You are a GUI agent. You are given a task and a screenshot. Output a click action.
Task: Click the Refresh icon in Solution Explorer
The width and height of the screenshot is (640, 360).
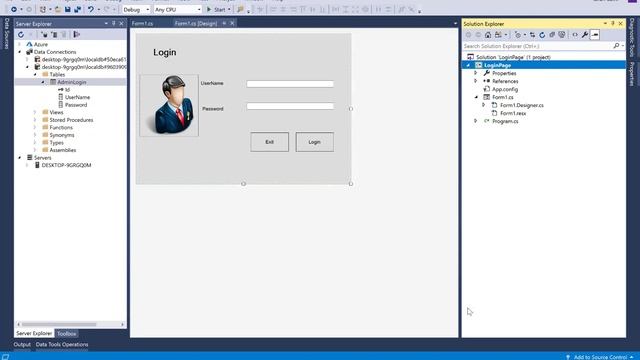point(542,35)
